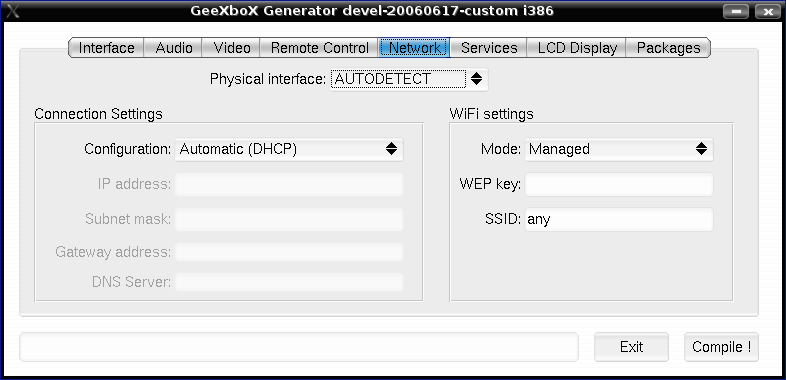The width and height of the screenshot is (786, 380).
Task: Click the Compile ! button
Action: click(721, 347)
